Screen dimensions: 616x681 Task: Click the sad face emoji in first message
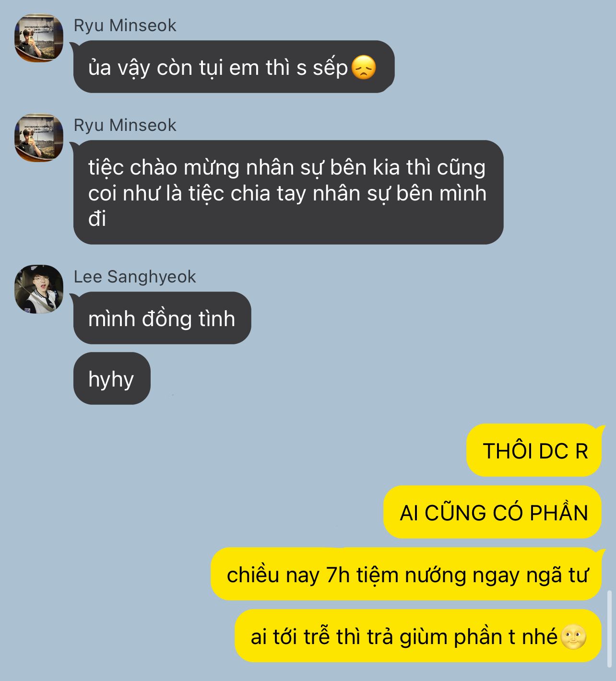point(364,68)
